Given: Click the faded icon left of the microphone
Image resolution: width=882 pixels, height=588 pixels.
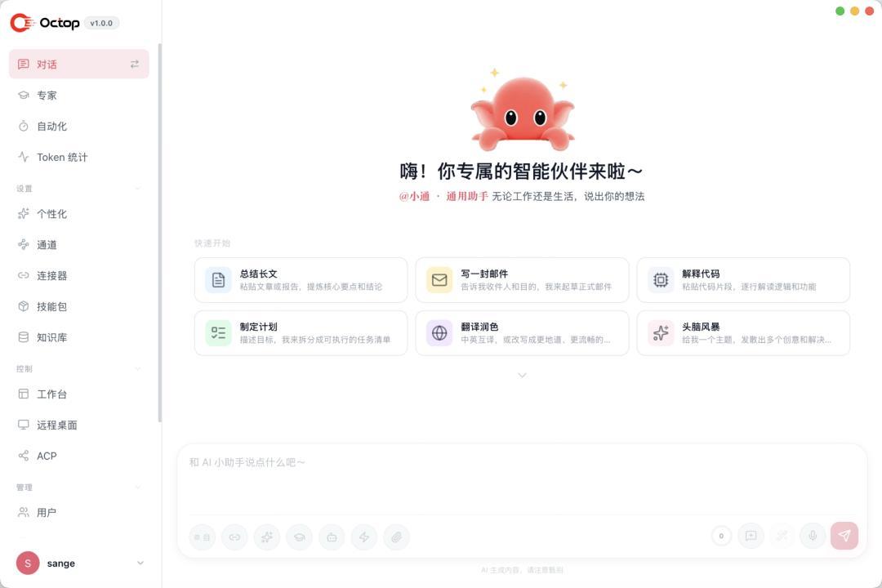Looking at the screenshot, I should tap(782, 536).
